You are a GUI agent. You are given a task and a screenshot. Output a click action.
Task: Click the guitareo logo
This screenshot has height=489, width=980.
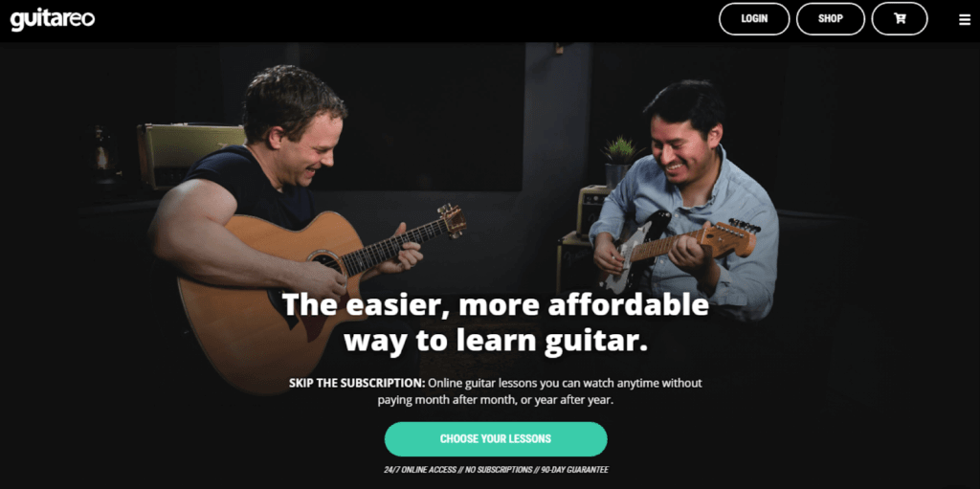click(x=53, y=19)
